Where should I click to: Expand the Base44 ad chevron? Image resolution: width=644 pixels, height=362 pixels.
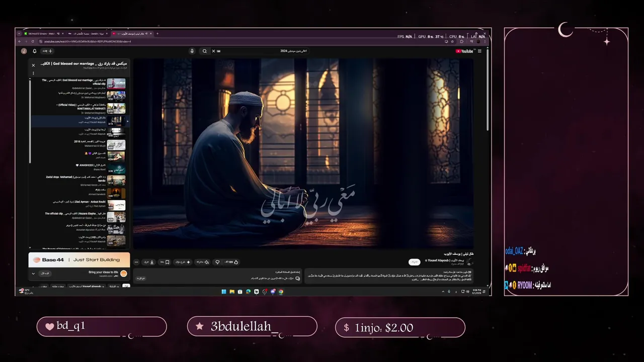33,274
